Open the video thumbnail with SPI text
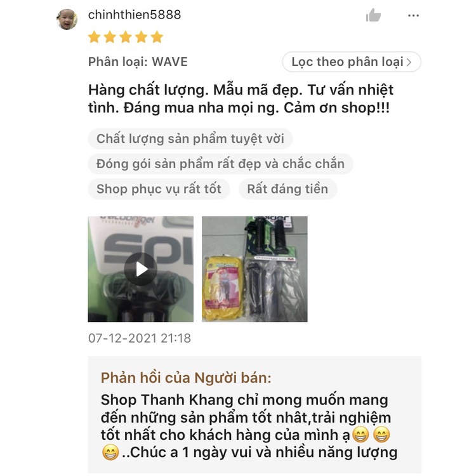Image resolution: width=476 pixels, height=476 pixels. tap(140, 269)
